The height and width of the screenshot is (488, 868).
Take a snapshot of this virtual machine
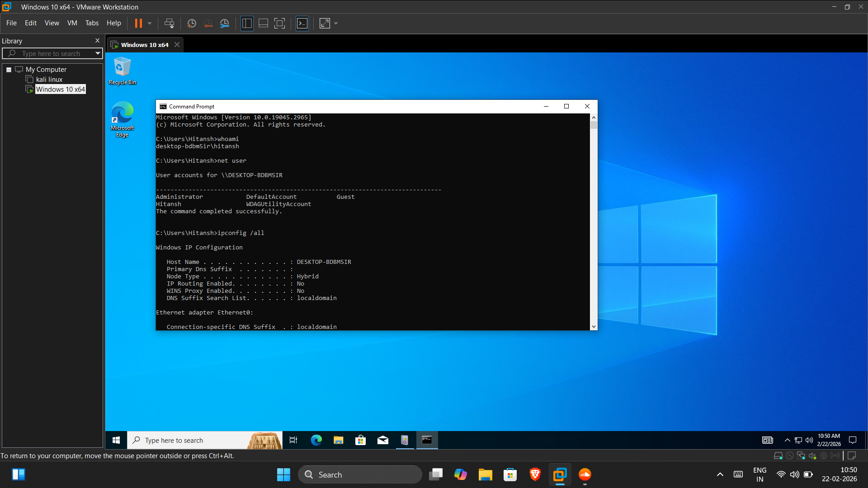(192, 23)
